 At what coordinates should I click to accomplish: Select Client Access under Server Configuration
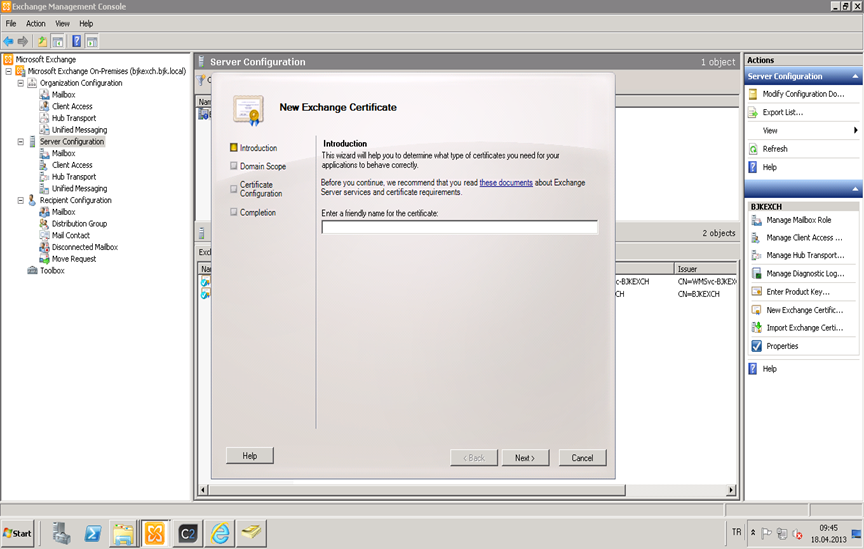[72, 165]
